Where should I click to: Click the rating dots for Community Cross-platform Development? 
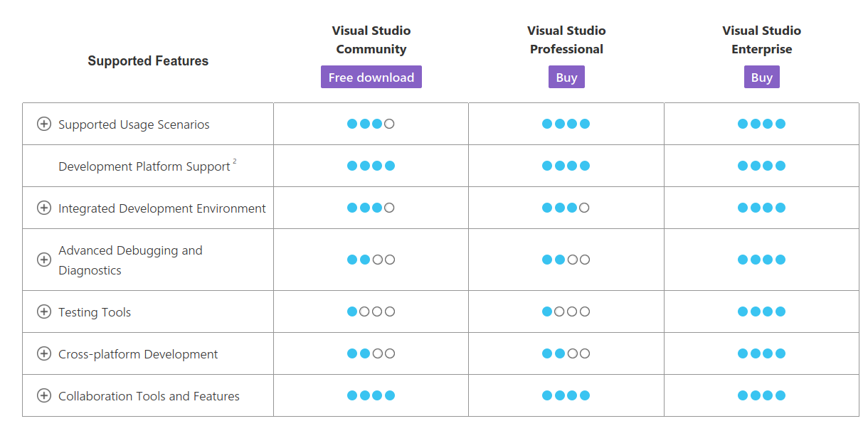click(x=371, y=353)
